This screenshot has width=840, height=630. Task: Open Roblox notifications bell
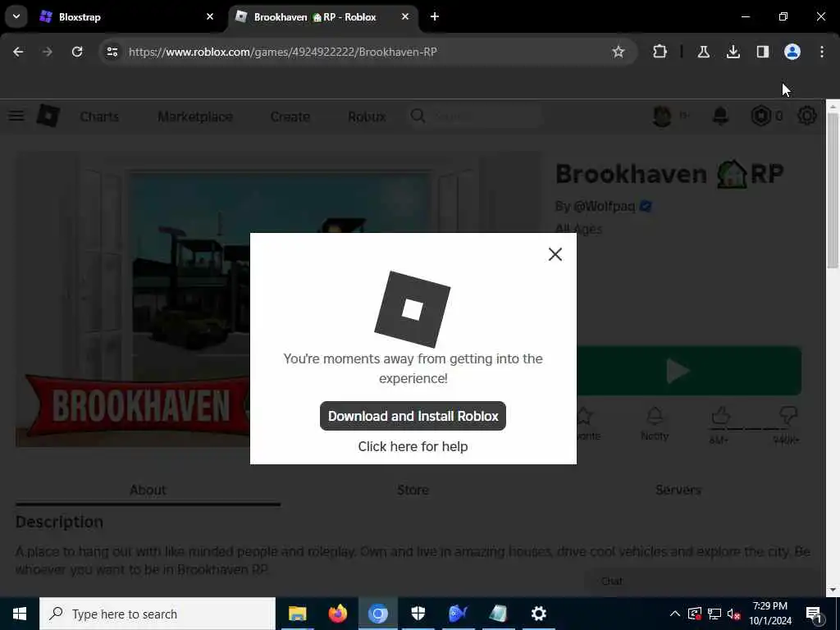pos(720,116)
